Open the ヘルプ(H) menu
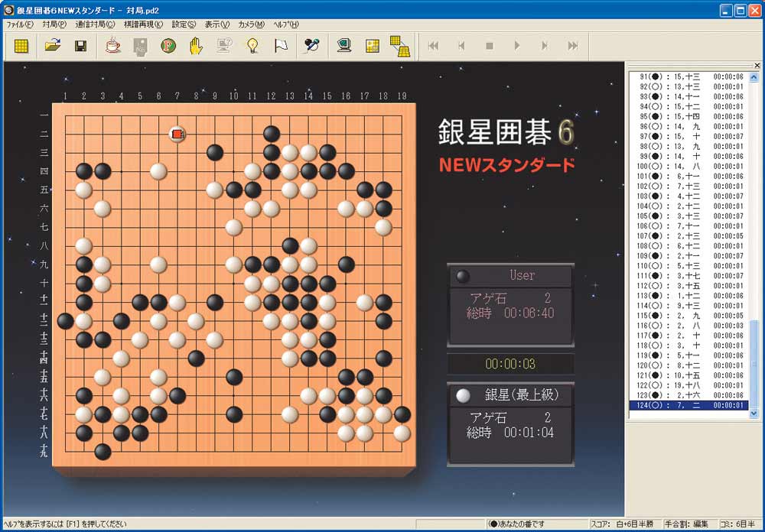Screen dimensions: 765x532 pyautogui.click(x=286, y=24)
